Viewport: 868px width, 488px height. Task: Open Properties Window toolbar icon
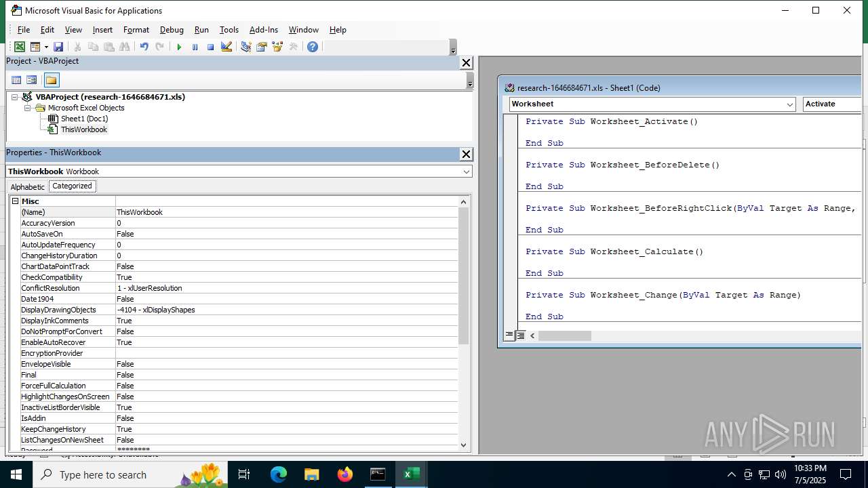[x=261, y=47]
